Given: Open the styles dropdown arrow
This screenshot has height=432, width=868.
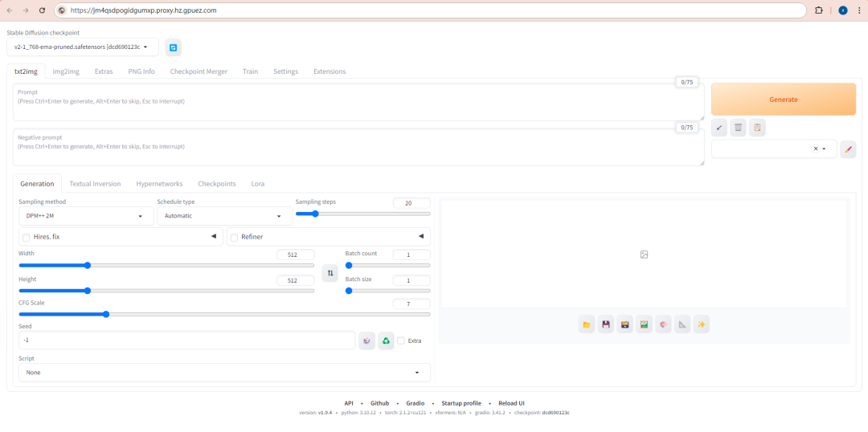Looking at the screenshot, I should point(824,149).
